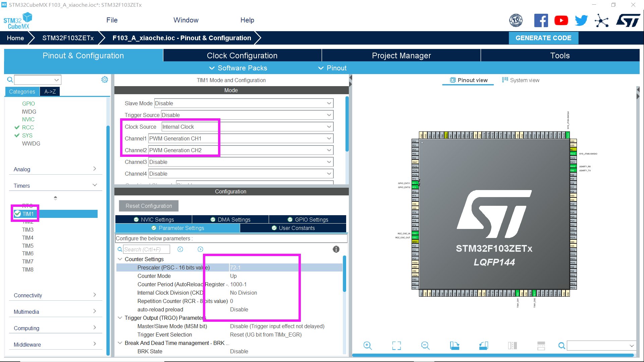Open the parameter info icon

[336, 249]
